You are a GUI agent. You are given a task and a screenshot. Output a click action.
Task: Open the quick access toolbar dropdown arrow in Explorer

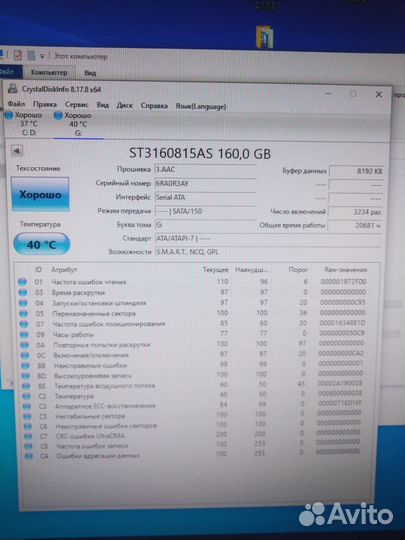click(x=42, y=56)
